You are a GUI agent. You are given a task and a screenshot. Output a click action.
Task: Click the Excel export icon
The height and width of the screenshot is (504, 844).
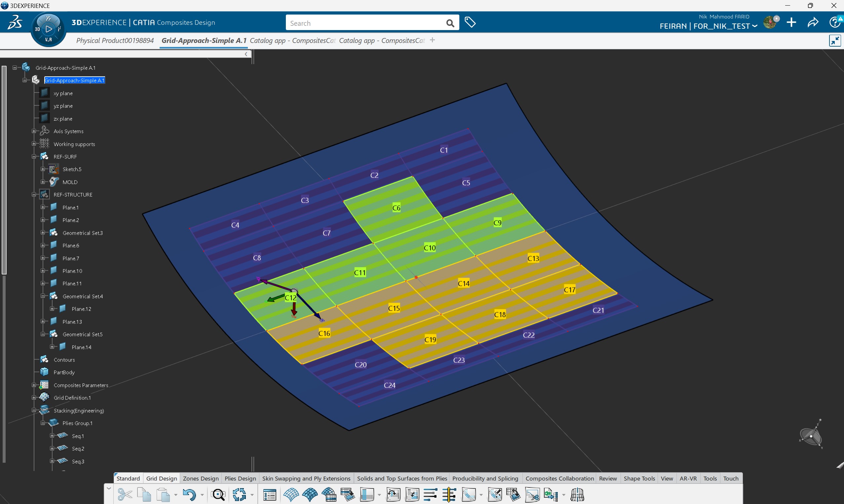click(x=551, y=494)
